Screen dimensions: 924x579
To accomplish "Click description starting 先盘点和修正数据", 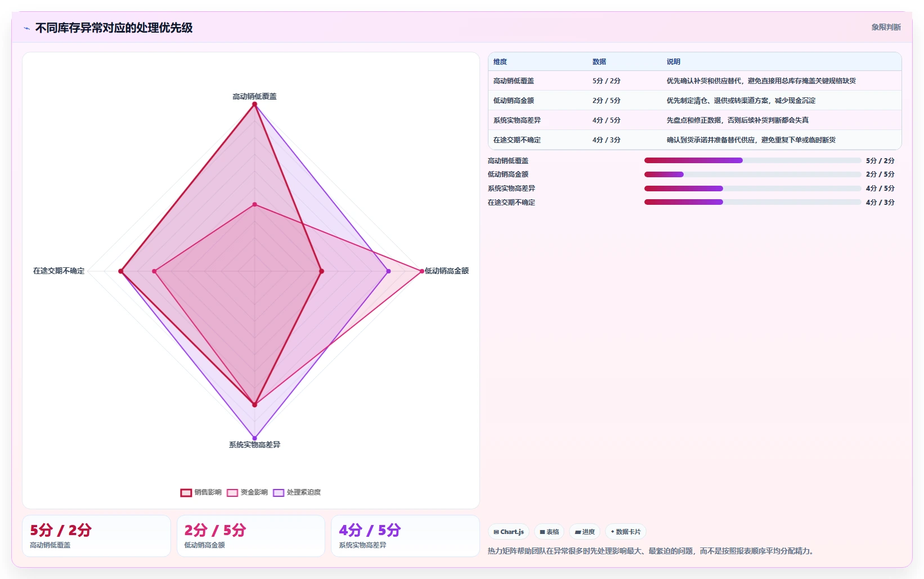I will coord(738,120).
